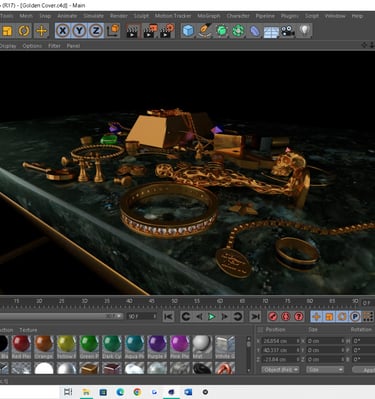Click Render to Picture Viewer icon
375x399 pixels.
coord(150,31)
